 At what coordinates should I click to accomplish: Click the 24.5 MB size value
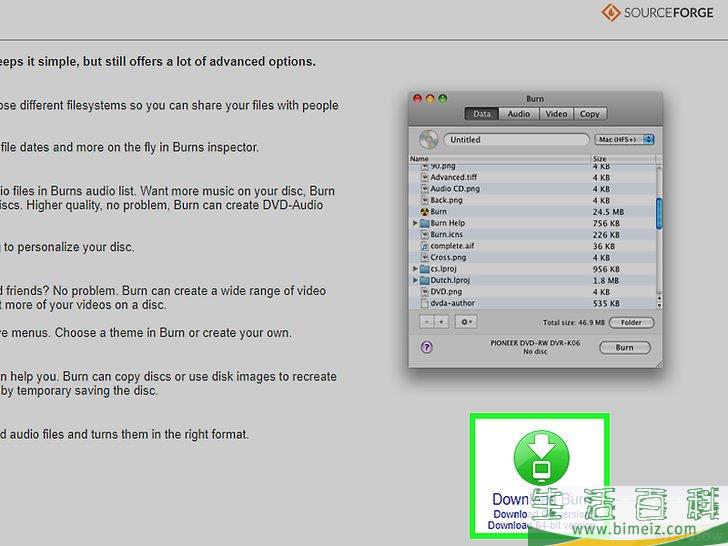tap(608, 212)
